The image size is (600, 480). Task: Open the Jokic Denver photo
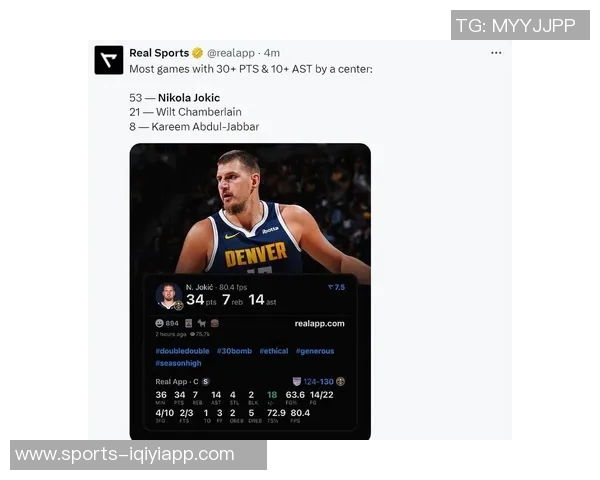250,209
